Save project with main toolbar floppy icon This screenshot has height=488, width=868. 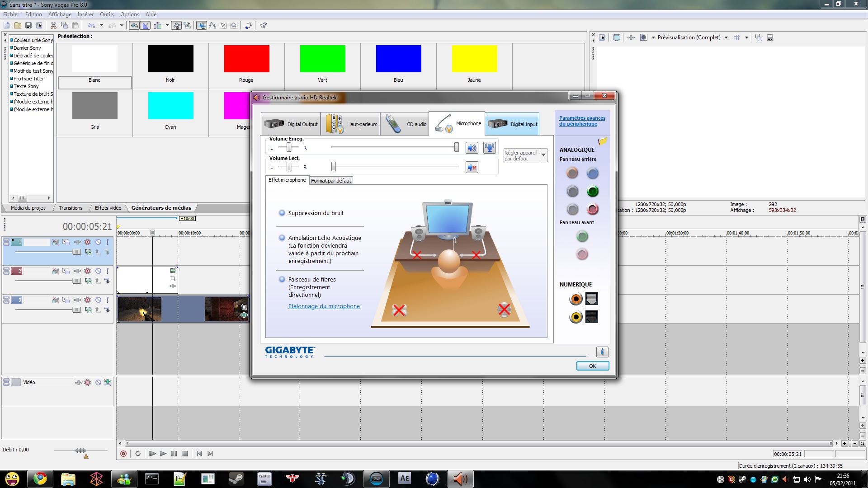tap(28, 26)
